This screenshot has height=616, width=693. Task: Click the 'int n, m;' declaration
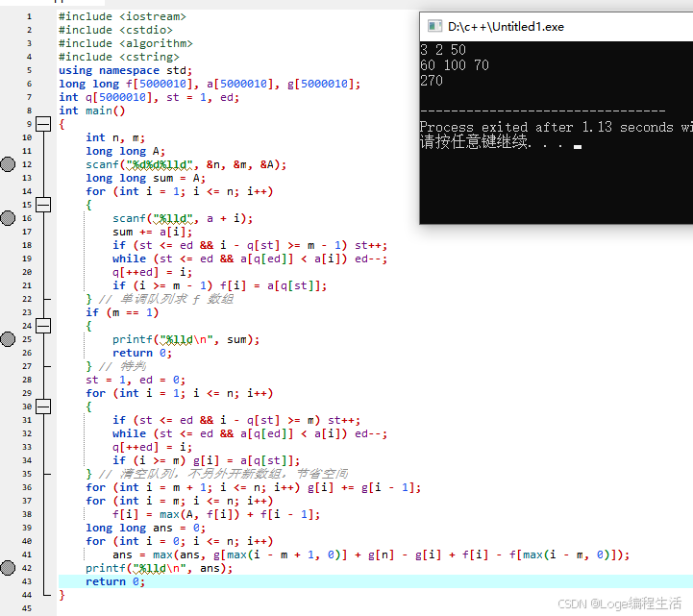[x=115, y=137]
